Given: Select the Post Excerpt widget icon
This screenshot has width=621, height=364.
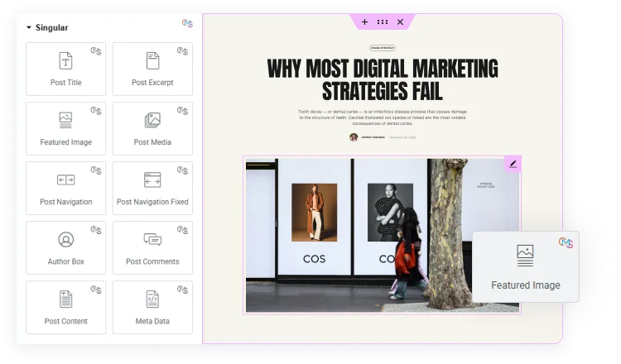Looking at the screenshot, I should [152, 61].
